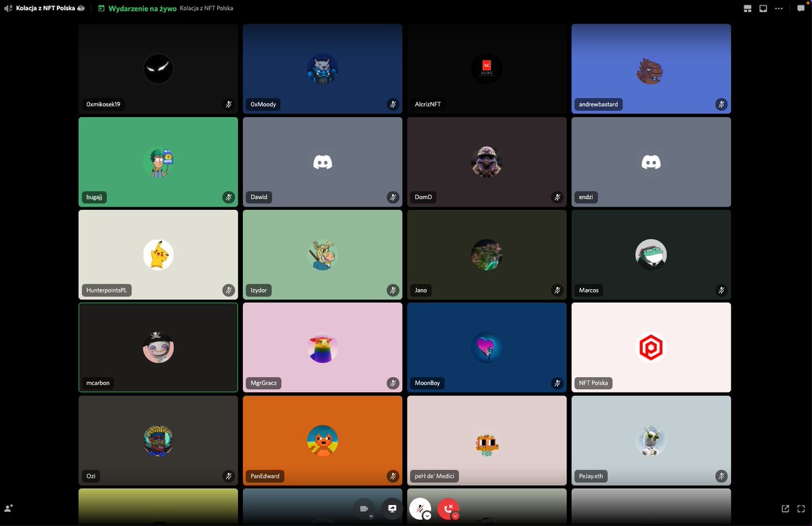The height and width of the screenshot is (526, 812).
Task: Disconnect from the voice call
Action: [449, 508]
